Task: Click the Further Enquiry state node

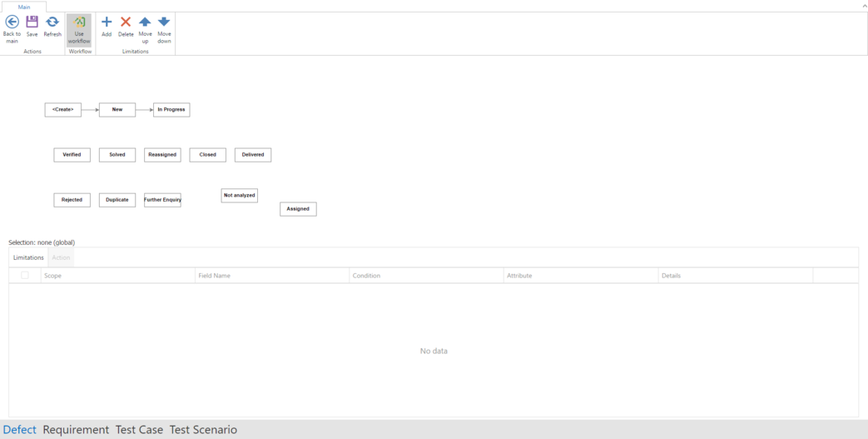Action: [x=162, y=200]
